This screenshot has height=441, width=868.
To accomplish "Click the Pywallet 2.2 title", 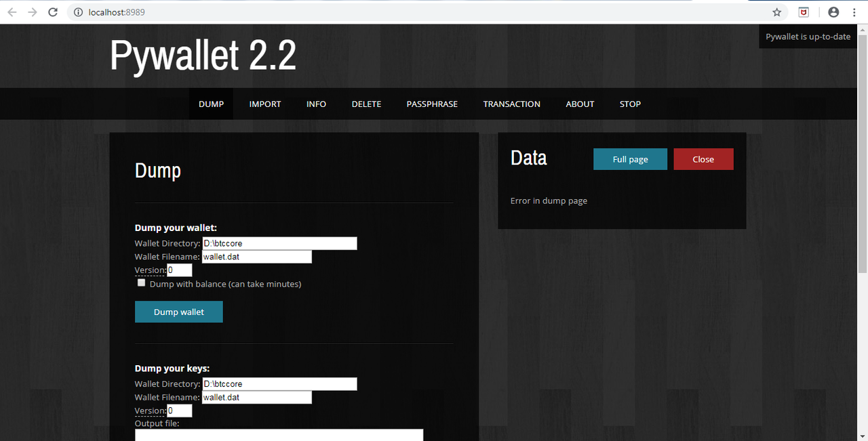I will [203, 56].
